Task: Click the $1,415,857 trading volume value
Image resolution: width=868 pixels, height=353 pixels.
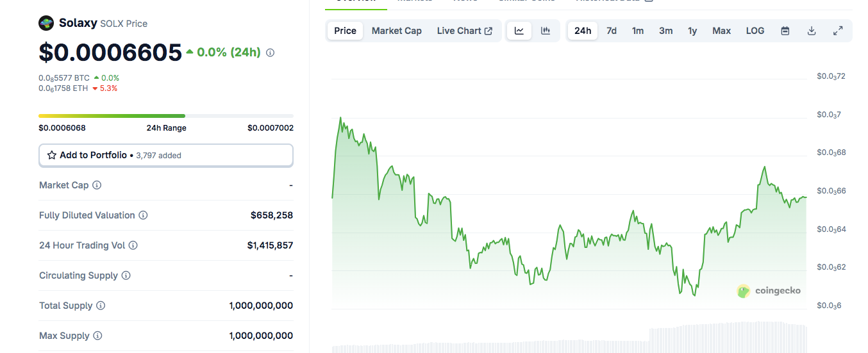Action: click(270, 245)
